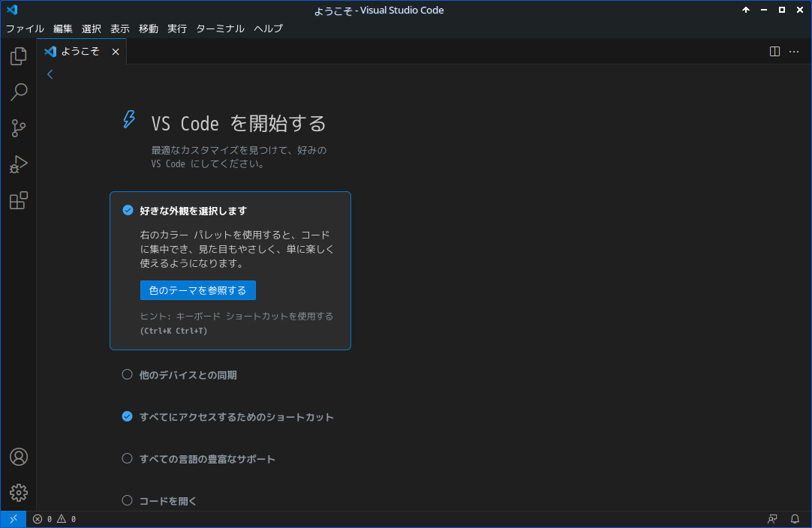Open the ヘルプ menu

tap(268, 28)
